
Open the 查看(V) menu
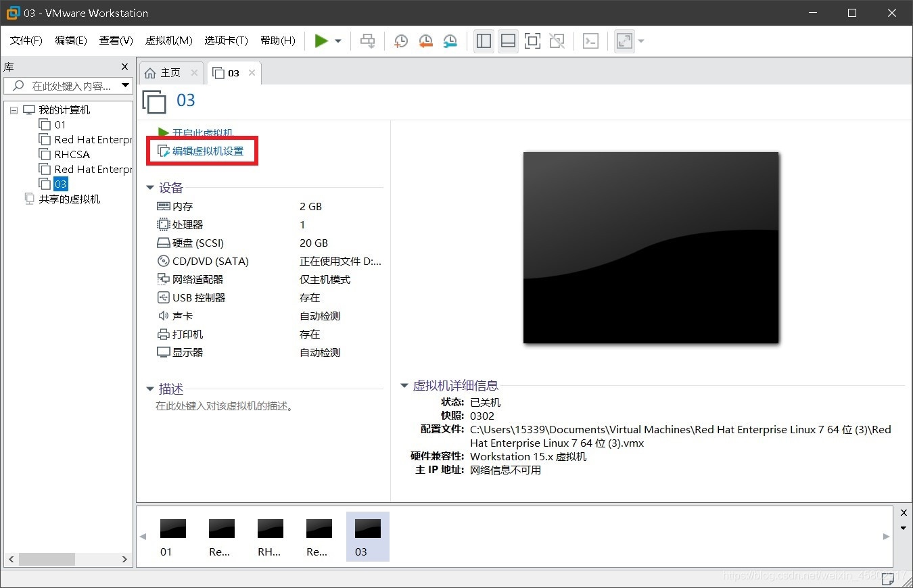pos(116,41)
